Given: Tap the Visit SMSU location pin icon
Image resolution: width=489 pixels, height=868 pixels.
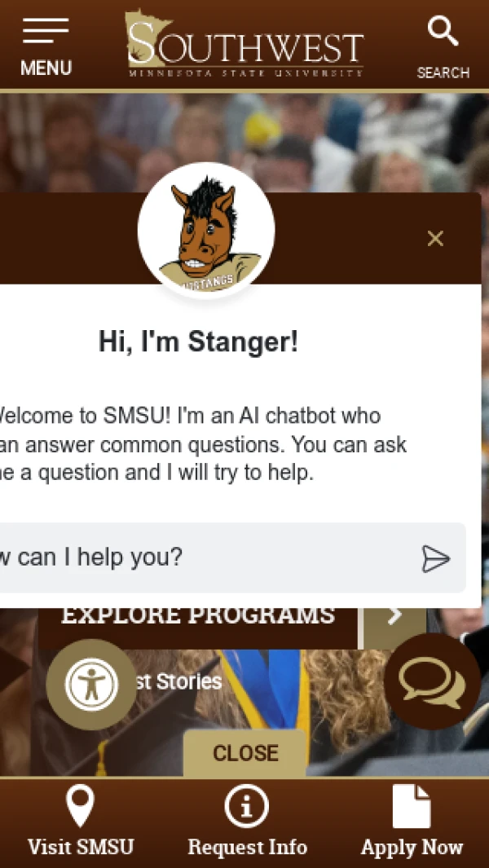Looking at the screenshot, I should pos(81,807).
